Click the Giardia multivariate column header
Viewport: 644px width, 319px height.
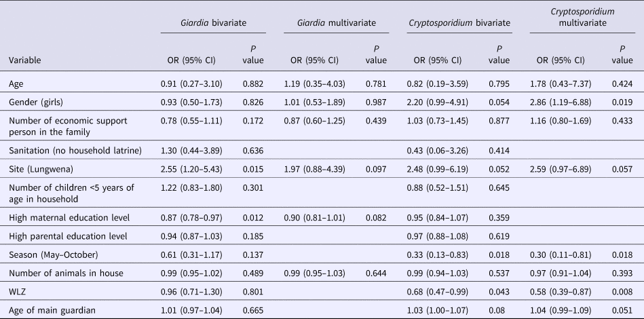(339, 23)
